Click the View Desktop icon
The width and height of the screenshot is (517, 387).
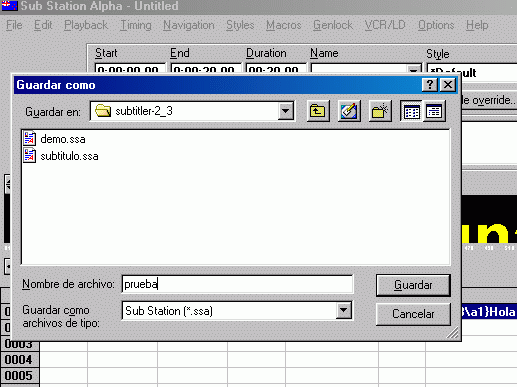[x=349, y=111]
